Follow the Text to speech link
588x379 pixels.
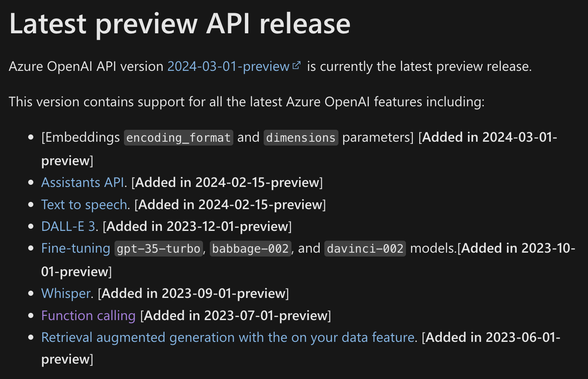click(x=84, y=205)
